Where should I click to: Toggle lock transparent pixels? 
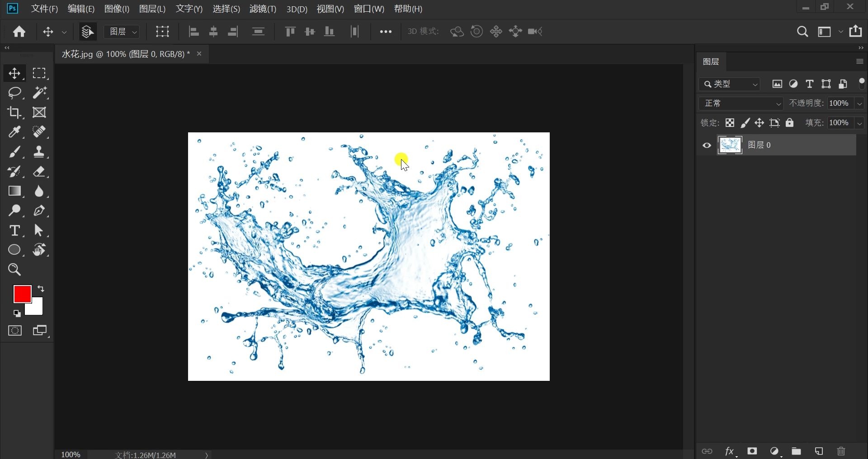point(730,123)
